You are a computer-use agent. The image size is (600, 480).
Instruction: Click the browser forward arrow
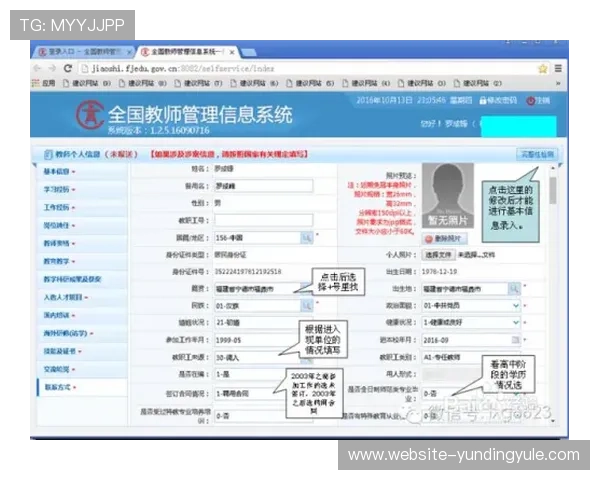(x=52, y=69)
